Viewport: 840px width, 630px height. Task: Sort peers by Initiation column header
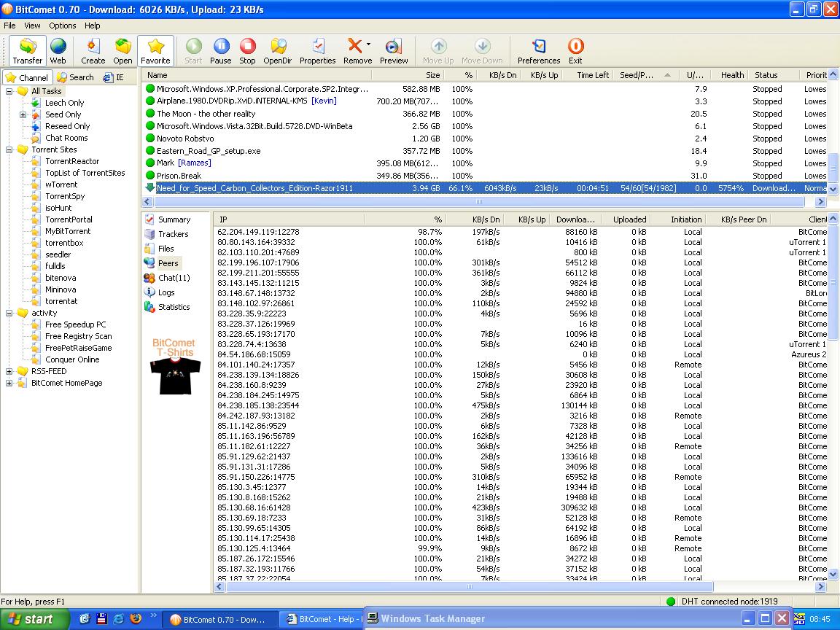click(677, 219)
